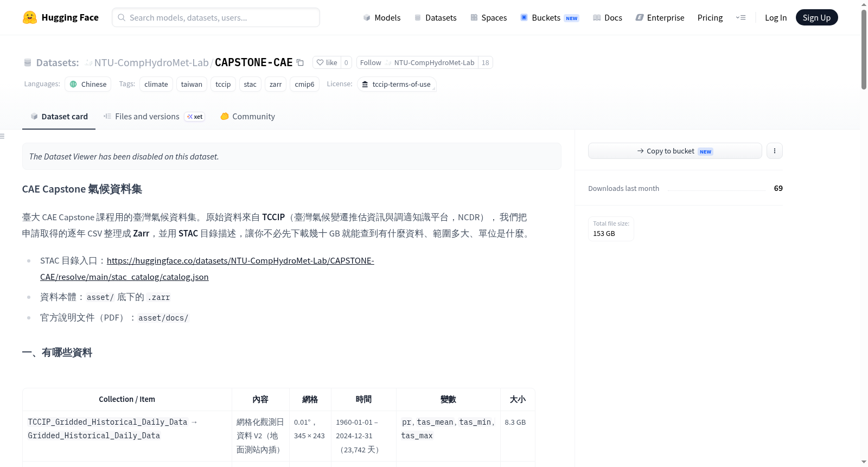The width and height of the screenshot is (868, 467).
Task: Select the 'TCCIP_Gridded_Historical_Daily_Data' cell text
Action: click(107, 422)
